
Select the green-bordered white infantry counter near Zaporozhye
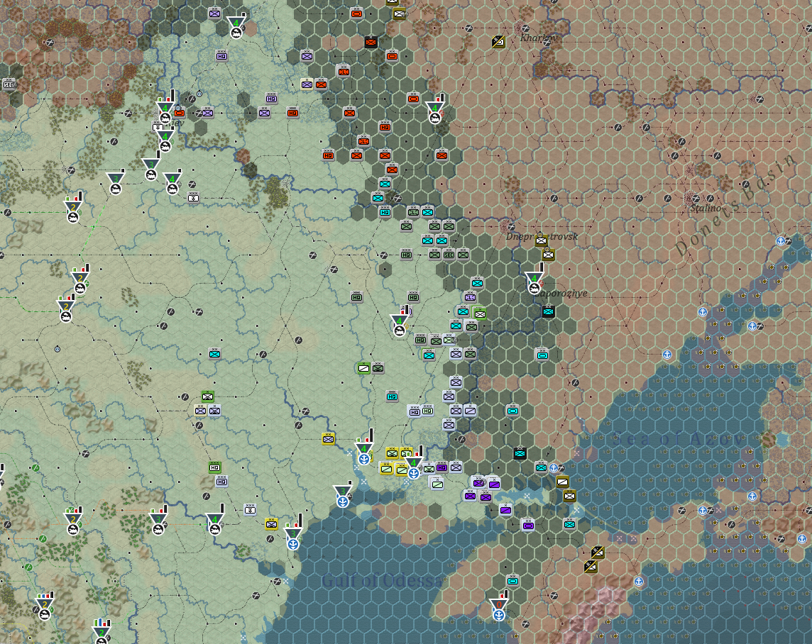(480, 313)
